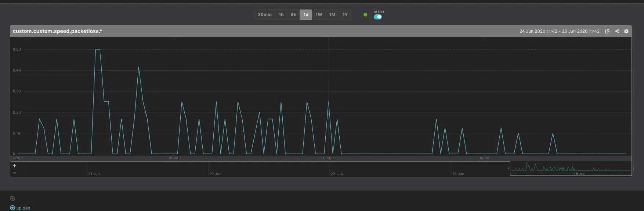This screenshot has width=644, height=211.
Task: Click the navigator's right drag handle
Action: pos(633,169)
